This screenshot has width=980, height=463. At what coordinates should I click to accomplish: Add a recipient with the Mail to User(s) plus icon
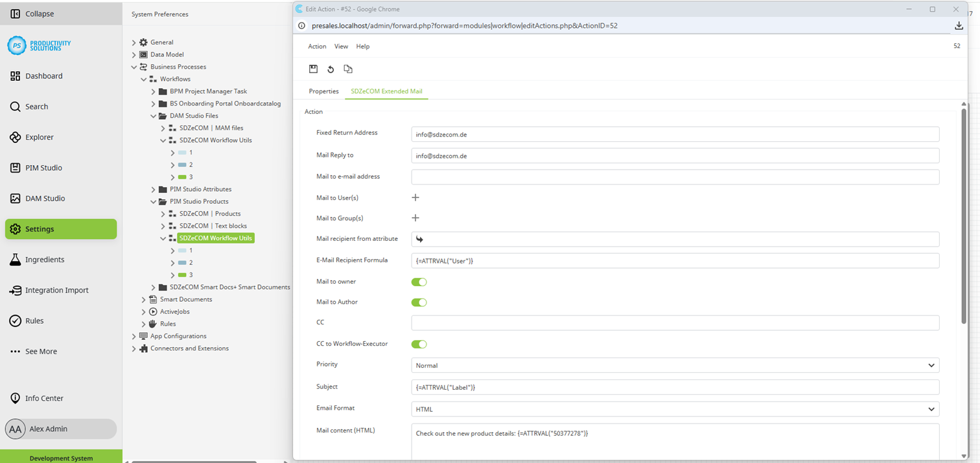tap(415, 197)
